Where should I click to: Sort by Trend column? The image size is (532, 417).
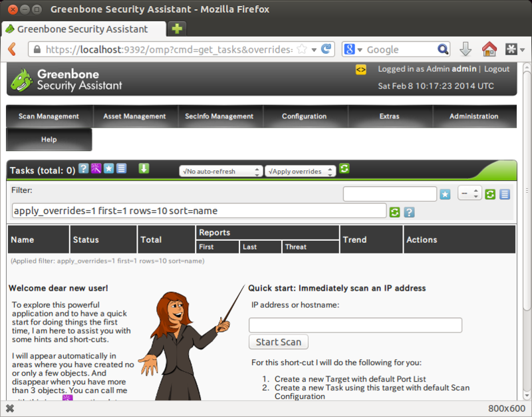[x=355, y=240]
